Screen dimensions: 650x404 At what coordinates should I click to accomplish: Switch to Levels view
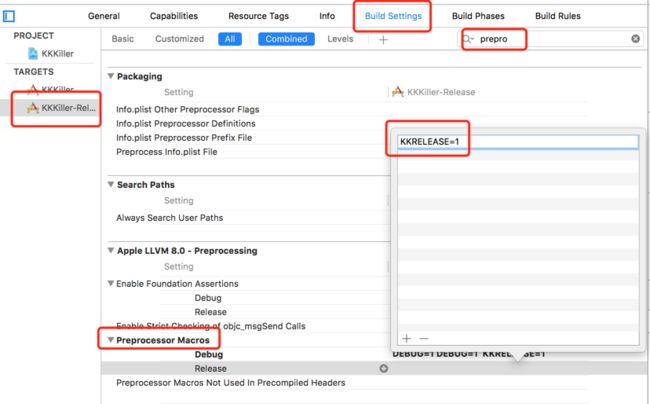tap(340, 39)
